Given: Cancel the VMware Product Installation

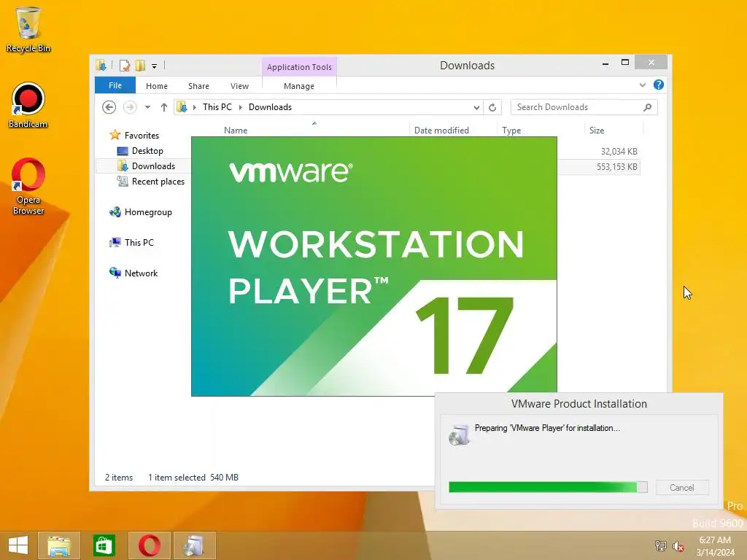Looking at the screenshot, I should click(x=682, y=488).
